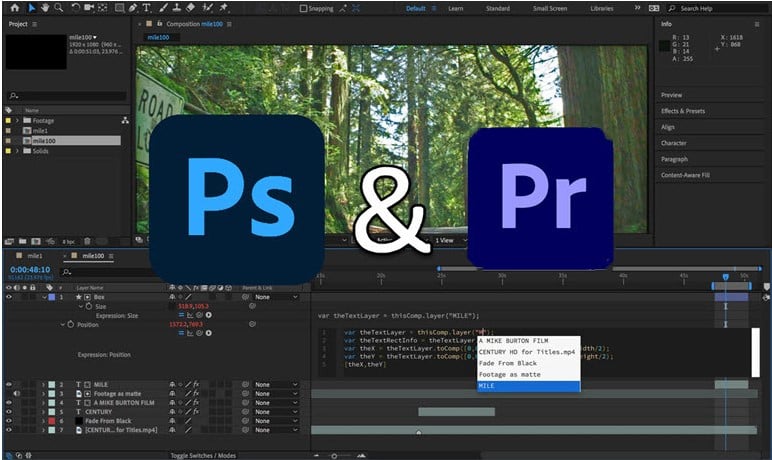Select the Hand tool
772x460 pixels.
click(x=45, y=8)
